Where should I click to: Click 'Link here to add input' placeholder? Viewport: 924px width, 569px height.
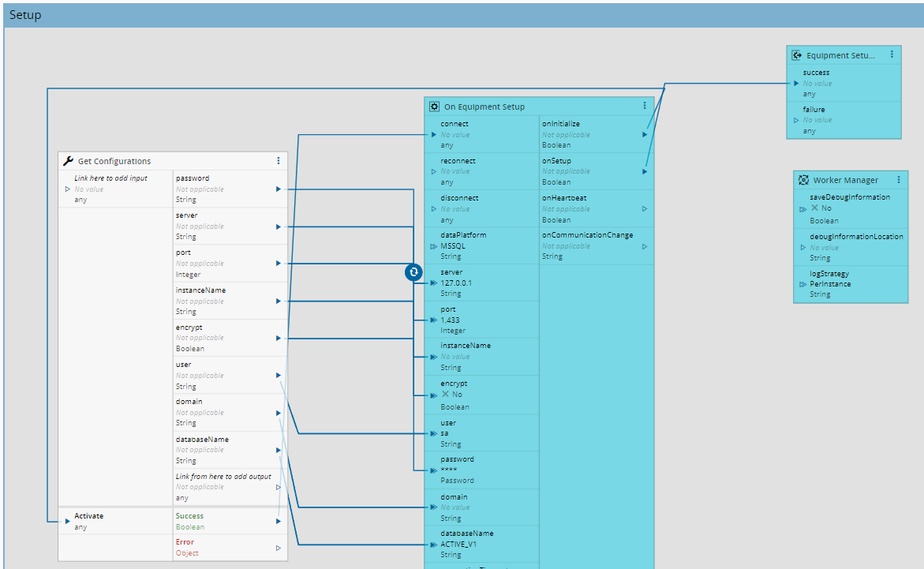coord(110,178)
